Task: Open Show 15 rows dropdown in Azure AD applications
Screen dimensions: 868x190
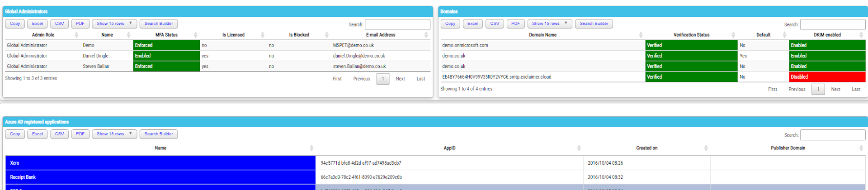Action: coord(114,134)
